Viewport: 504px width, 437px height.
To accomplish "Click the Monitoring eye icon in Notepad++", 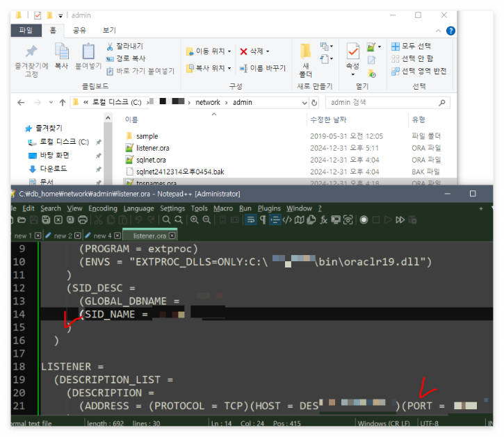I will [x=348, y=220].
